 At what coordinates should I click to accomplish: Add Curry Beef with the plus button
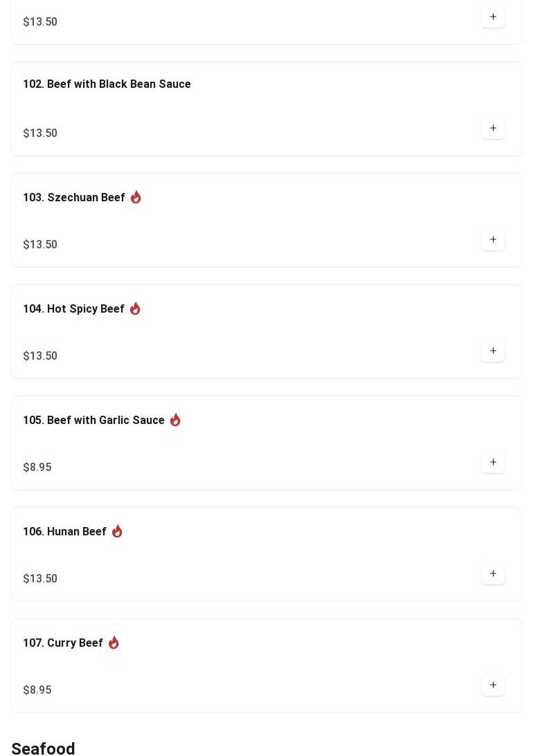493,685
